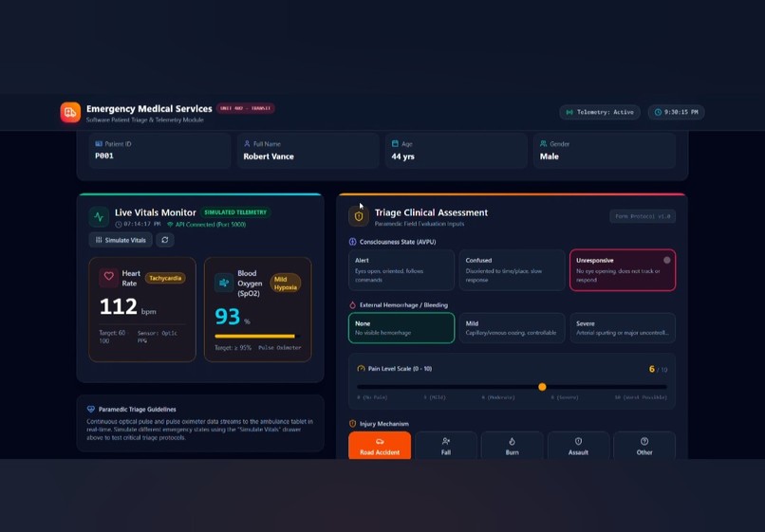Click the clock icon beside 07:14:17 PM
The height and width of the screenshot is (532, 765).
(x=118, y=225)
